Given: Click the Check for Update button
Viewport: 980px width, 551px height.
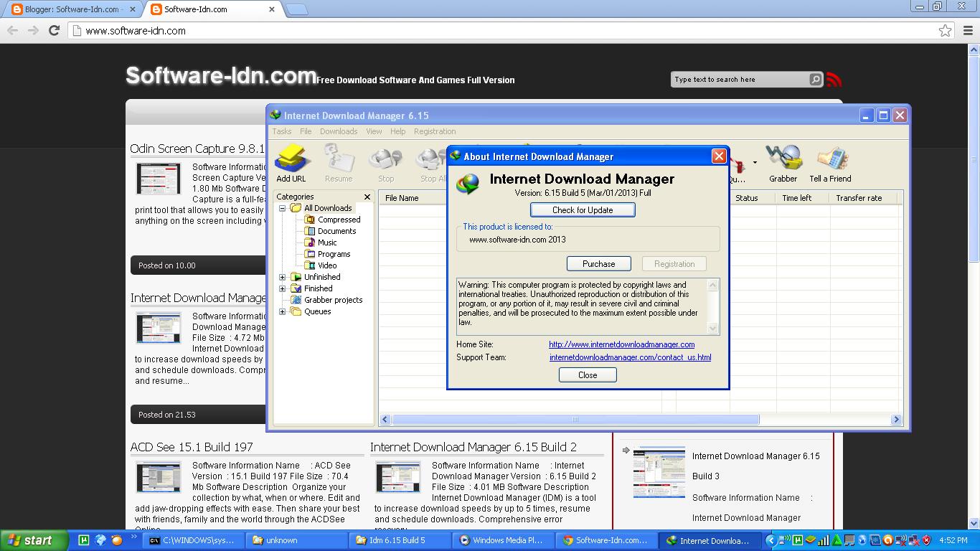Looking at the screenshot, I should click(x=583, y=210).
